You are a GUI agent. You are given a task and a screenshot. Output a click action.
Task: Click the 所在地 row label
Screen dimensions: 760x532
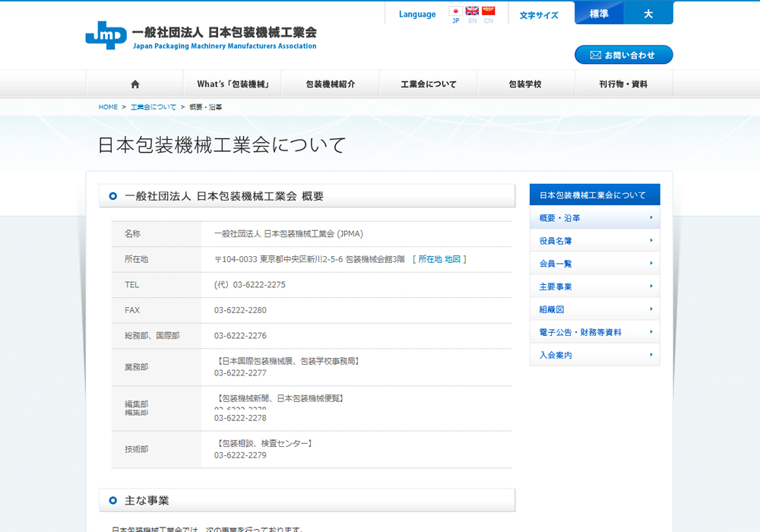(x=136, y=259)
